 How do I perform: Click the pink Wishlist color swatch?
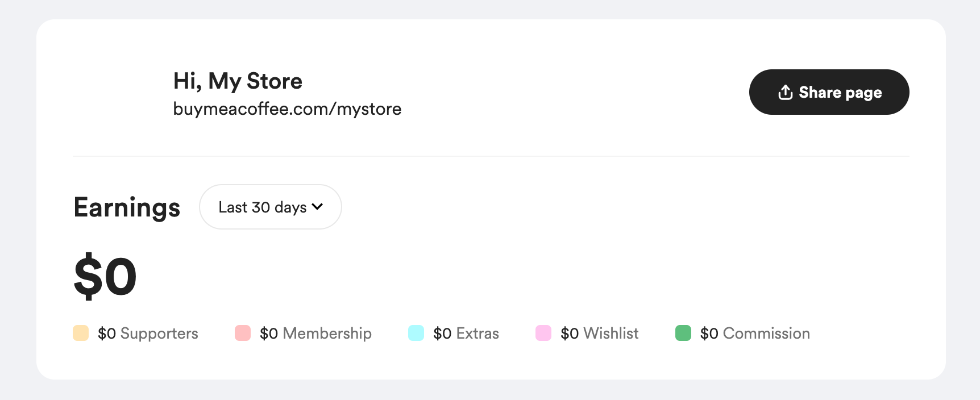click(x=543, y=333)
